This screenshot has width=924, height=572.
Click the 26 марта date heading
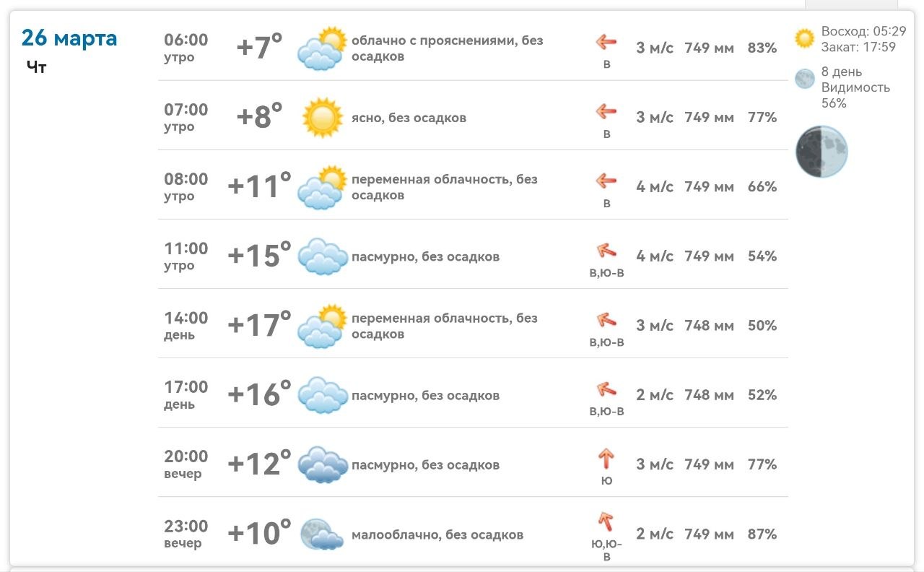pyautogui.click(x=69, y=38)
